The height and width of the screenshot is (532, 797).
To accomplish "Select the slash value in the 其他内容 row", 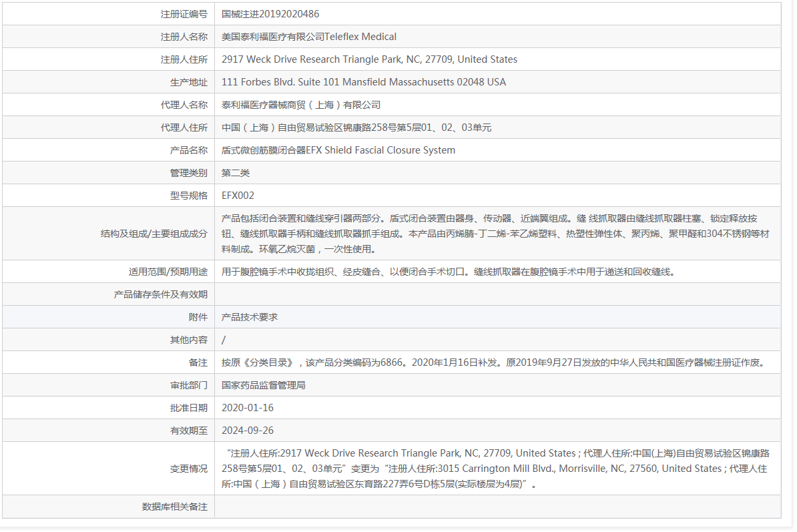I will [224, 340].
